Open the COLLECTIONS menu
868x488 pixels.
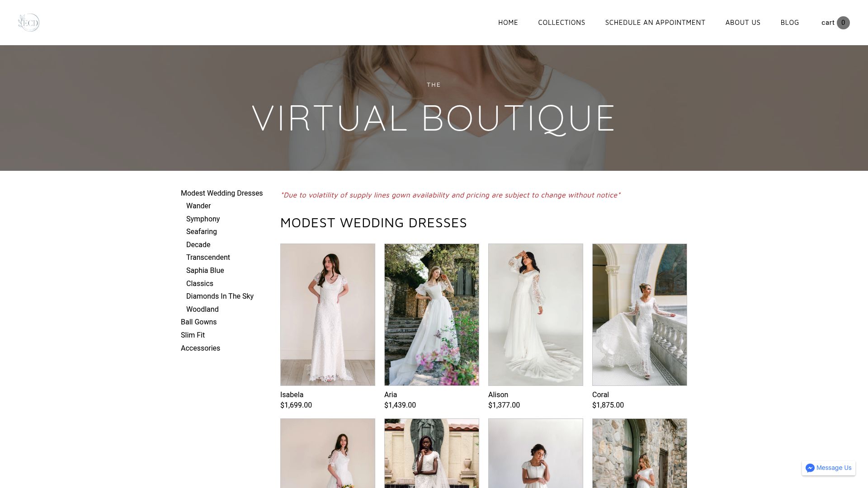[x=561, y=22]
